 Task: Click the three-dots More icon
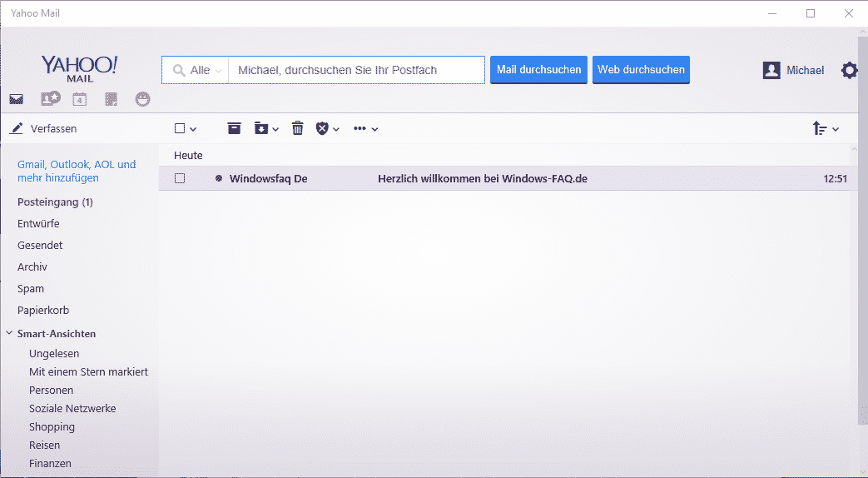[360, 128]
